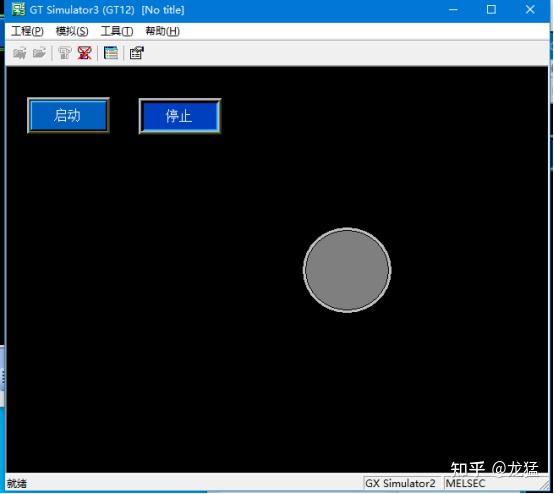Click the 就绪 ready status text
Image resolution: width=554 pixels, height=494 pixels.
[x=17, y=483]
